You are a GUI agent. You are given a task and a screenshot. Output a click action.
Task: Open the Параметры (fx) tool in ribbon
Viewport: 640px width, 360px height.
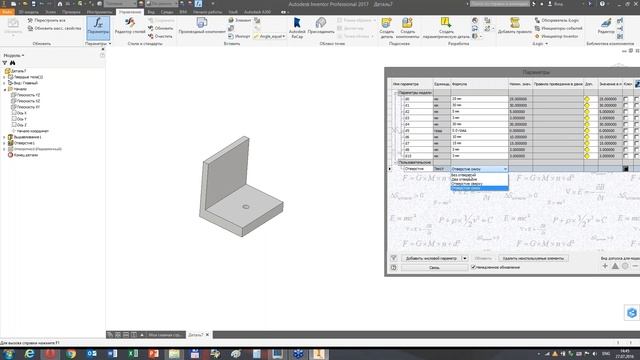click(x=98, y=27)
